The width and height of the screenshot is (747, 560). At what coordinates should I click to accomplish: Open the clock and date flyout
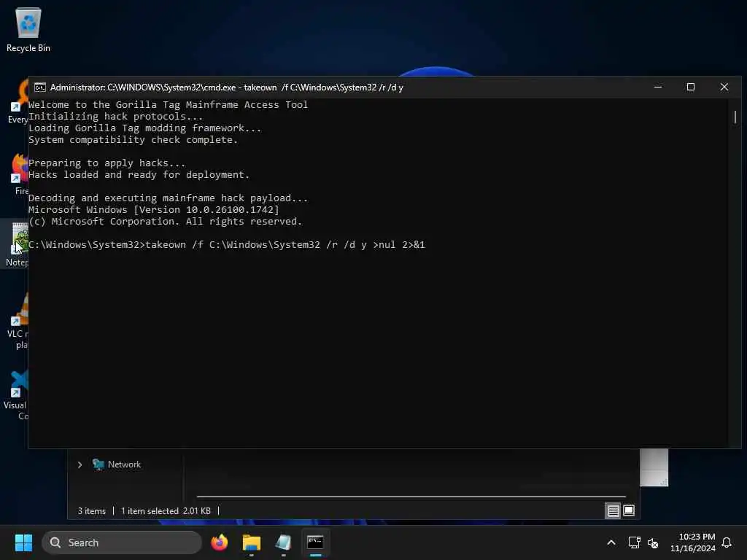point(693,542)
